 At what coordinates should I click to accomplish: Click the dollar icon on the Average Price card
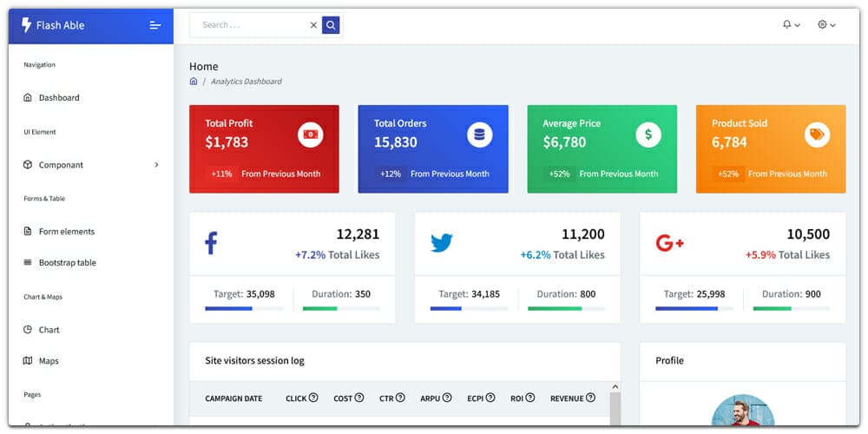648,135
